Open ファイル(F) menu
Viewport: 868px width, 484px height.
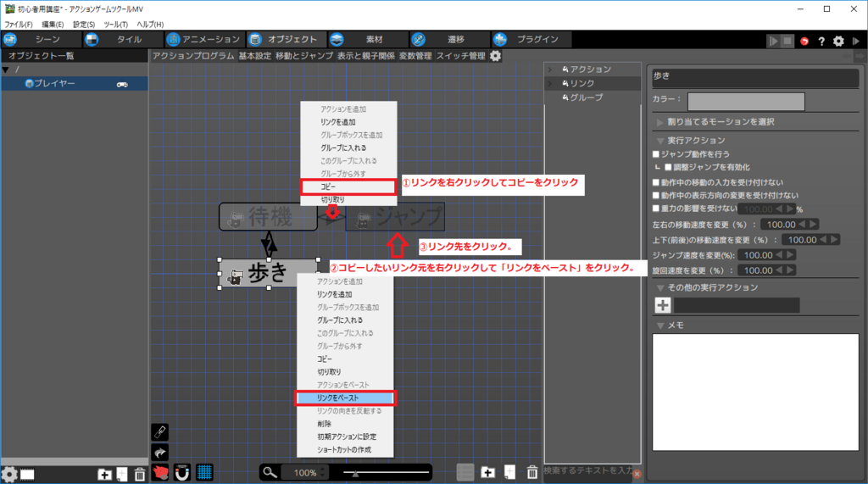tap(19, 25)
